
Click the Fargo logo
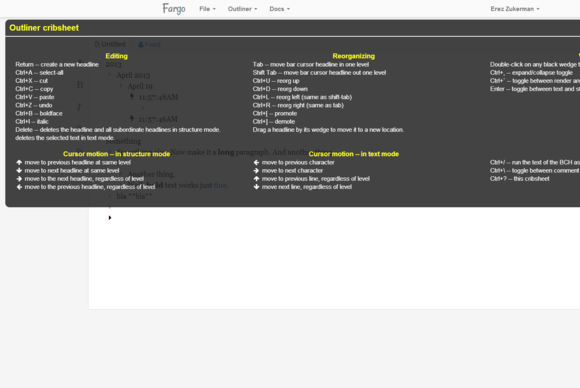[x=174, y=9]
